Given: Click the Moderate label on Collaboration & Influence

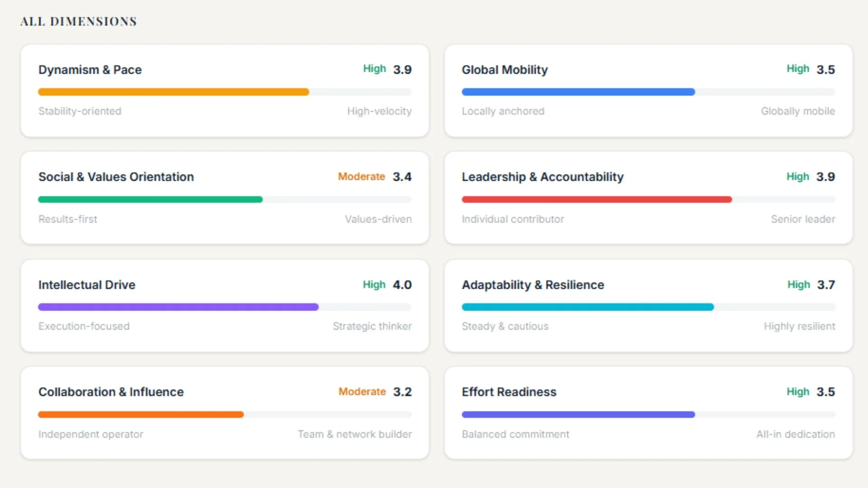Looking at the screenshot, I should point(362,391).
